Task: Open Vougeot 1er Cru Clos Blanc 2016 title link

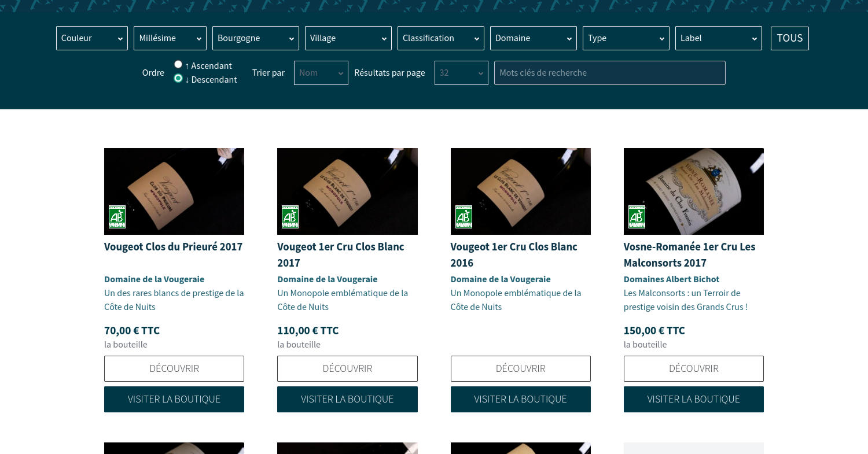Action: tap(514, 254)
